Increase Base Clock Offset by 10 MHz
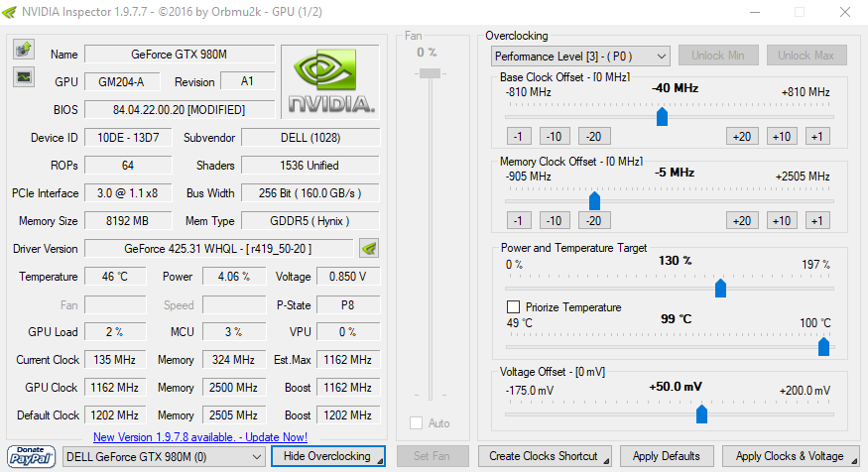The image size is (868, 472). click(x=782, y=137)
